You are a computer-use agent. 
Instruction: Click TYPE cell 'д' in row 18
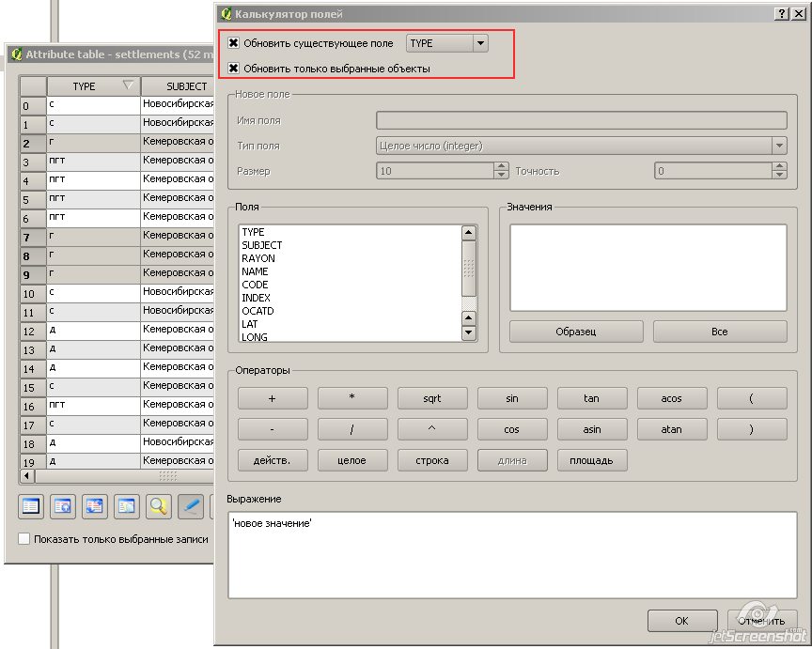point(94,443)
